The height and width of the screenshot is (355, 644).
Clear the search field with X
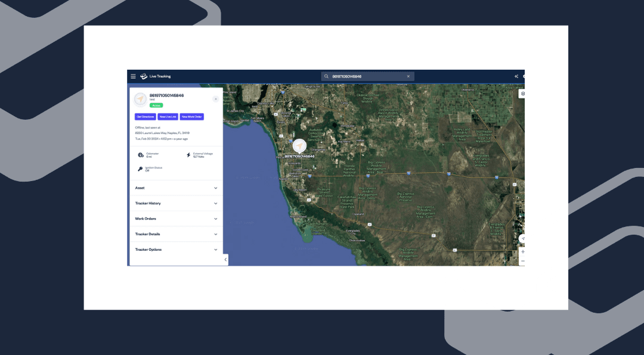[x=408, y=76]
